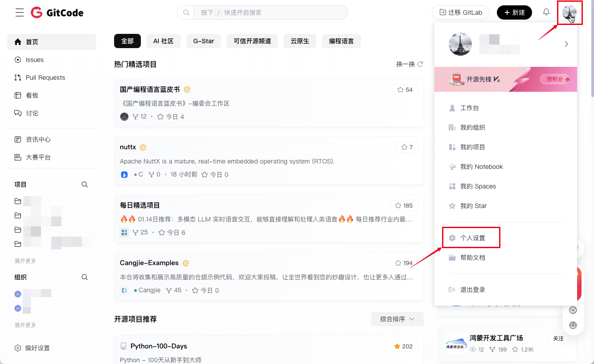The width and height of the screenshot is (594, 364).
Task: Expand more projects with 展开更多
Action: tap(25, 261)
